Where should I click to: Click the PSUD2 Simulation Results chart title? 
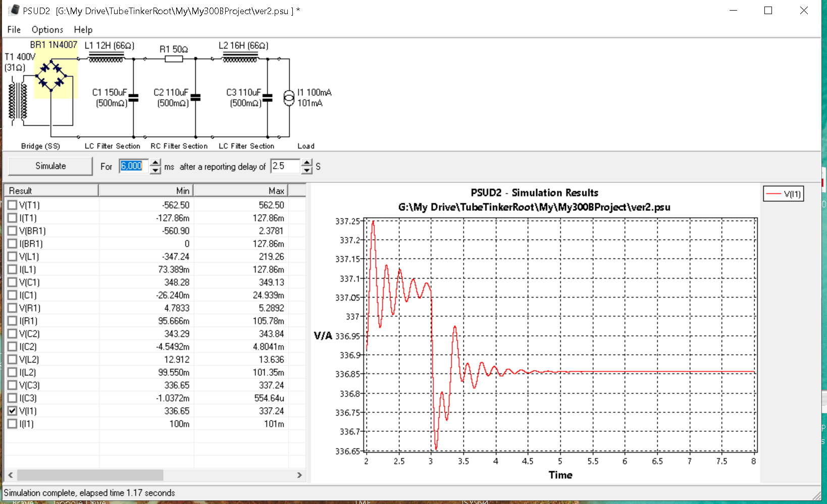tap(534, 193)
